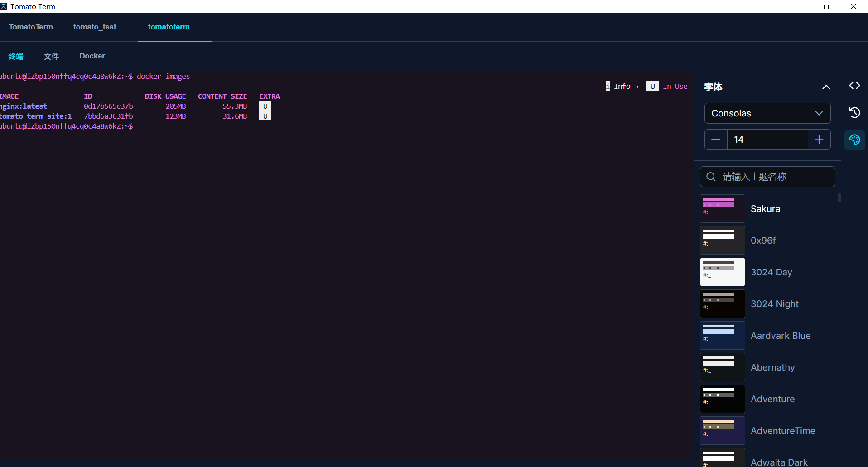Open the code snippets sidebar icon
868x467 pixels.
[854, 86]
